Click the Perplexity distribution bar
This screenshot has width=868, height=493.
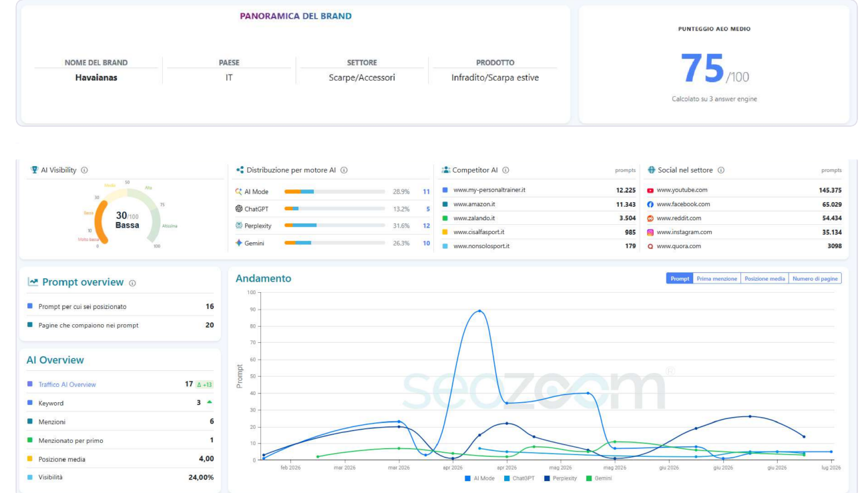click(335, 225)
